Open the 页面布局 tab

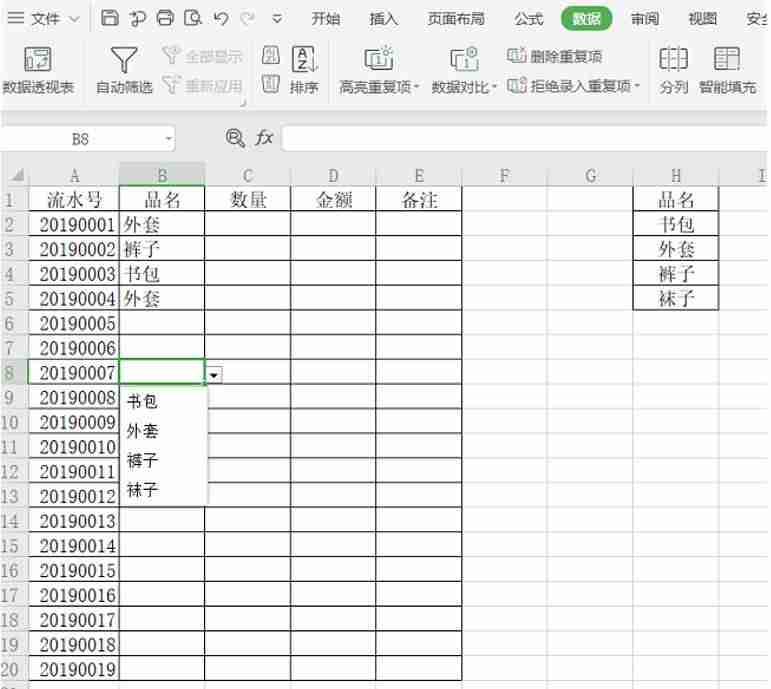[456, 19]
